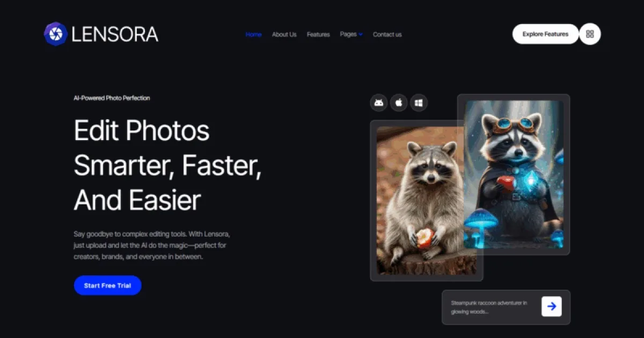Open the Contact us page

[x=387, y=34]
